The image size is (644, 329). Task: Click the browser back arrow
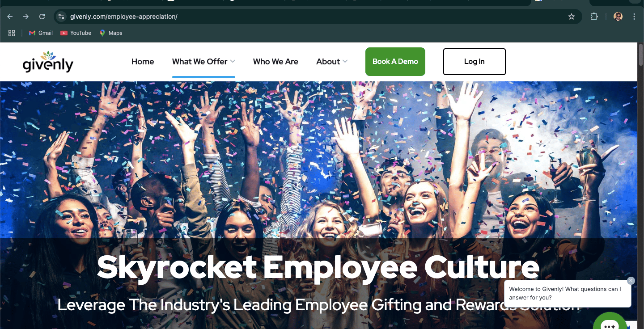(10, 17)
